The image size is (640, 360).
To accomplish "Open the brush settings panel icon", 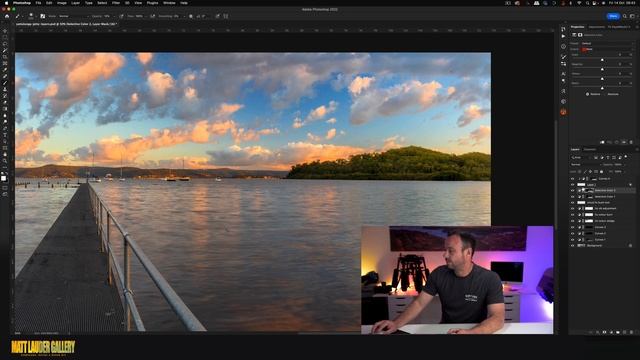I will 42,16.
